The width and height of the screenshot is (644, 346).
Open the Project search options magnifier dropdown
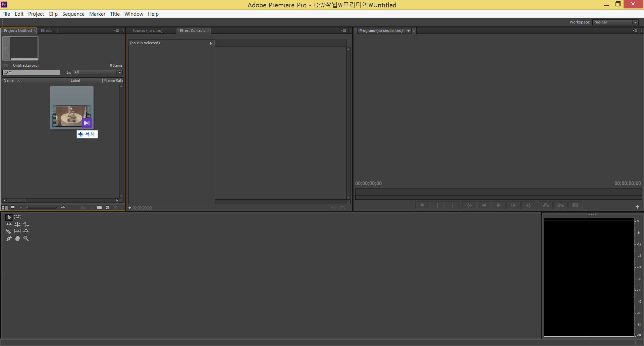point(7,72)
